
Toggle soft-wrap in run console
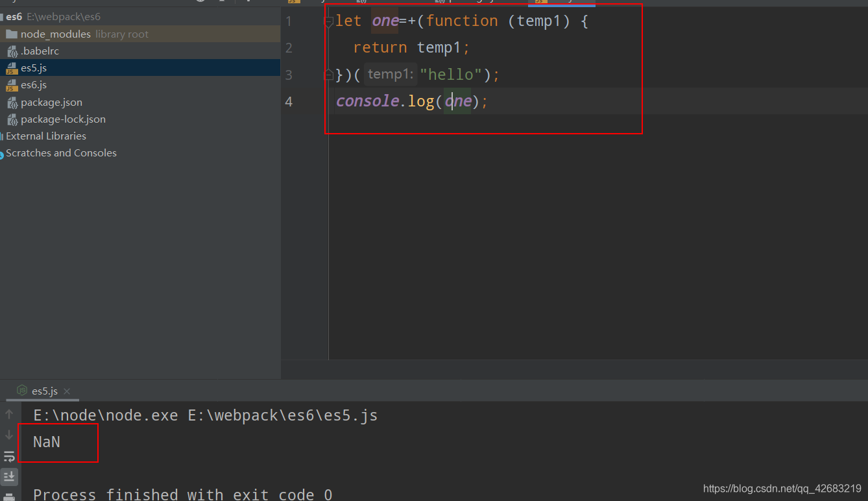click(9, 456)
